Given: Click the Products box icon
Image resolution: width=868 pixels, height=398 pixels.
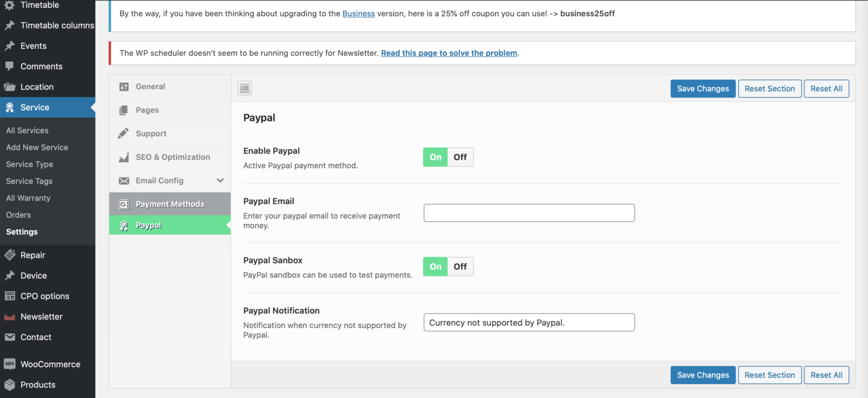Looking at the screenshot, I should (9, 385).
